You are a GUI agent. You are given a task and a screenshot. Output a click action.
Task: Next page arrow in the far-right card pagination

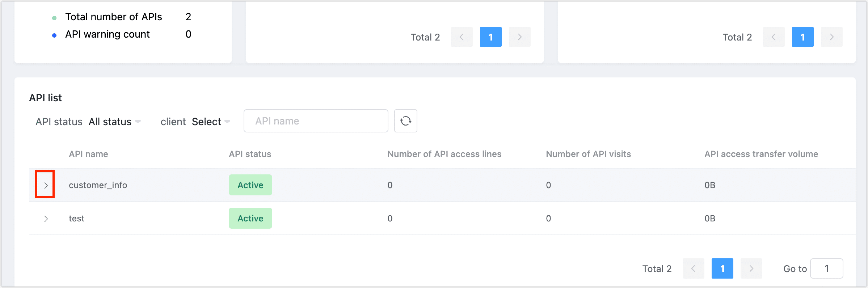831,37
